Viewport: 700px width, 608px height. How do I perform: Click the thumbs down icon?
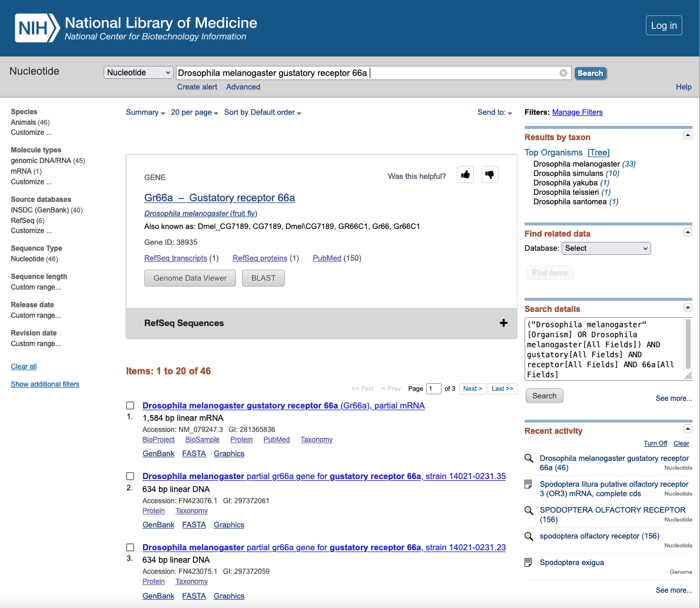pyautogui.click(x=490, y=175)
